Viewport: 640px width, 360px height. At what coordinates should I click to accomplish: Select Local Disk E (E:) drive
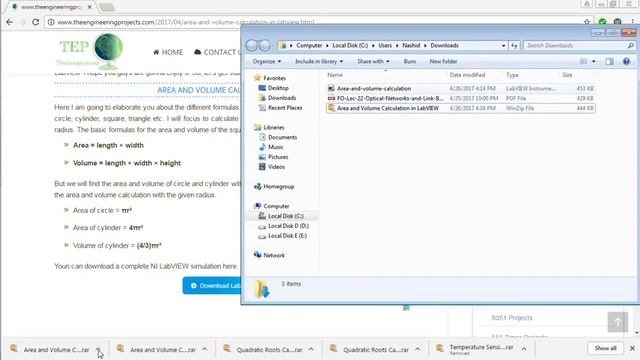tap(287, 236)
